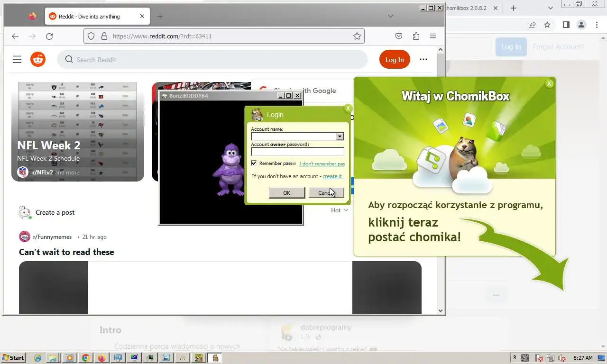Viewport: 607px width, 364px height.
Task: Open the r/Funnymemes subreddit link
Action: coord(52,237)
